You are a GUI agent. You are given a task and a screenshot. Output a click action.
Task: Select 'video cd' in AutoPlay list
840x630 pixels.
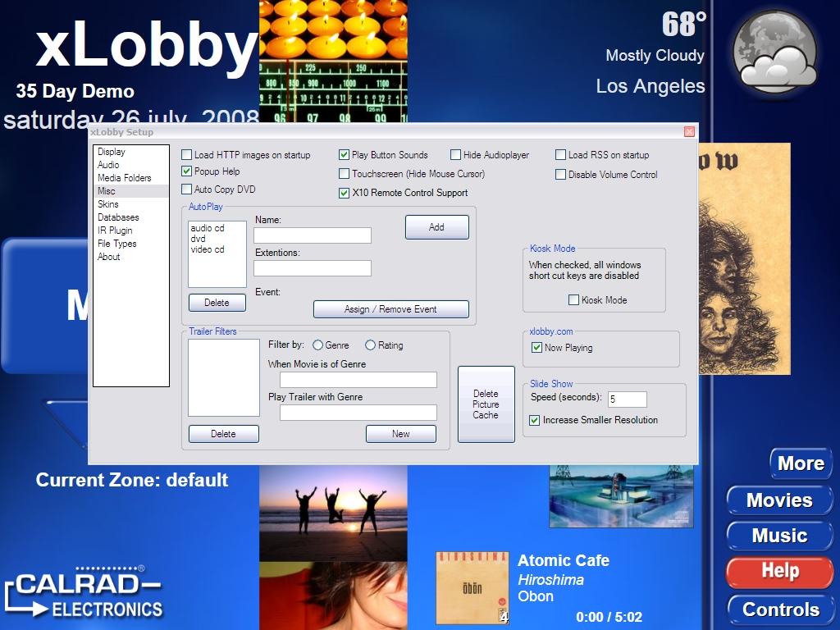coord(208,249)
